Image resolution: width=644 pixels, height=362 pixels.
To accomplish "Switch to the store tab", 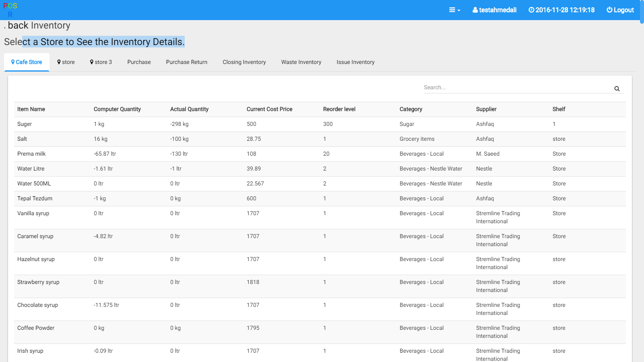I will click(x=66, y=62).
